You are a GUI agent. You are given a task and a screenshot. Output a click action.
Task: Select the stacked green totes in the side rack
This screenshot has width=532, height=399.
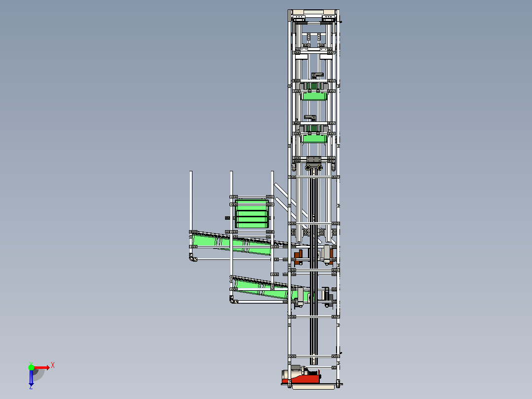coord(252,214)
